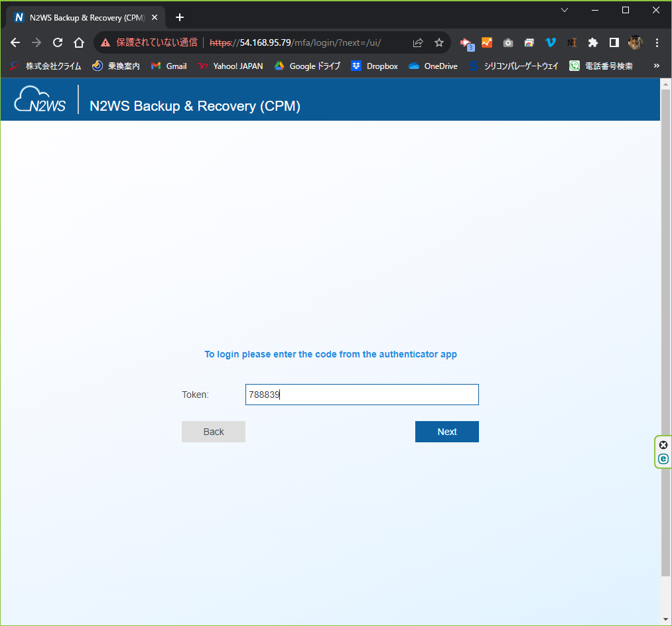Open the 株式会社クライム bookmark

(x=45, y=66)
